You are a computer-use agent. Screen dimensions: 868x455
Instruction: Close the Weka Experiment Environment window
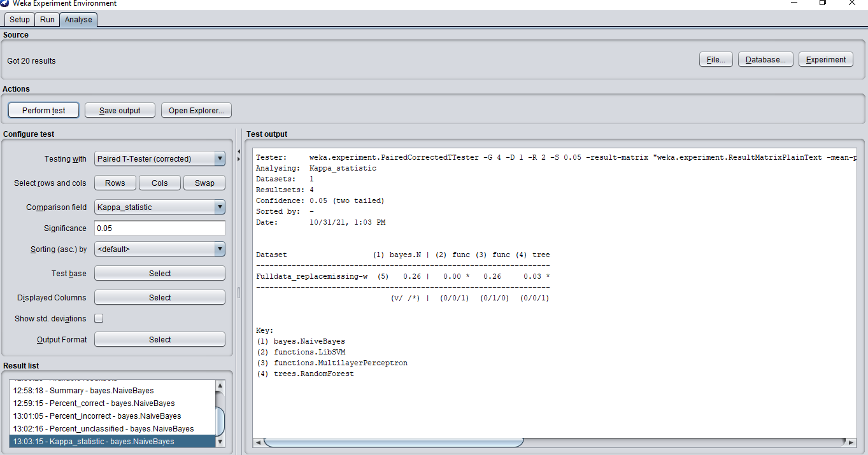pos(852,3)
